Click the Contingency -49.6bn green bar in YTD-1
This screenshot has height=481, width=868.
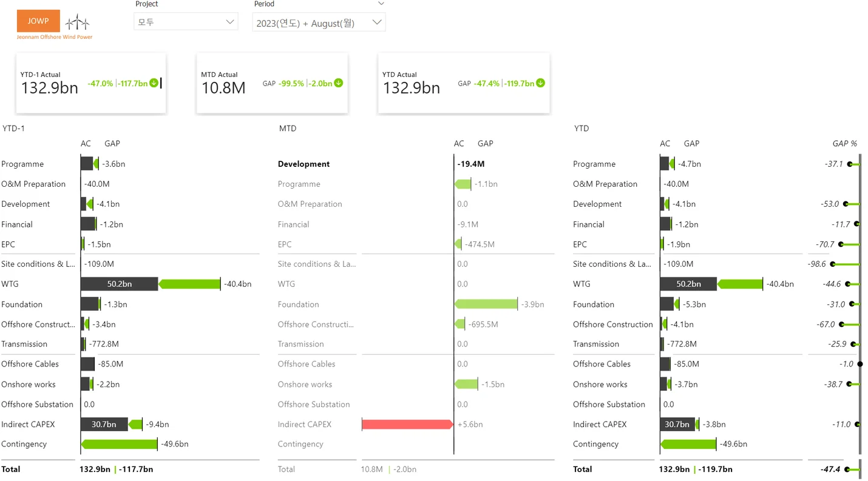(119, 444)
